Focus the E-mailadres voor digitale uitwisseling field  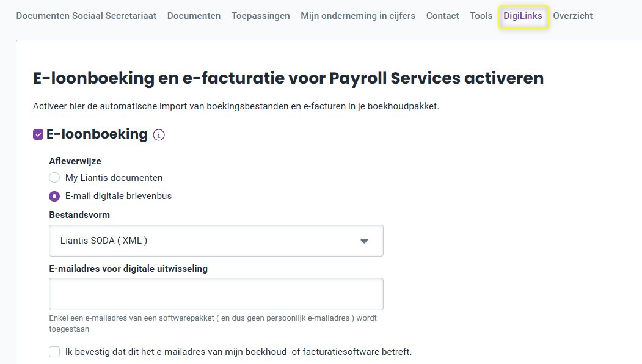216,294
